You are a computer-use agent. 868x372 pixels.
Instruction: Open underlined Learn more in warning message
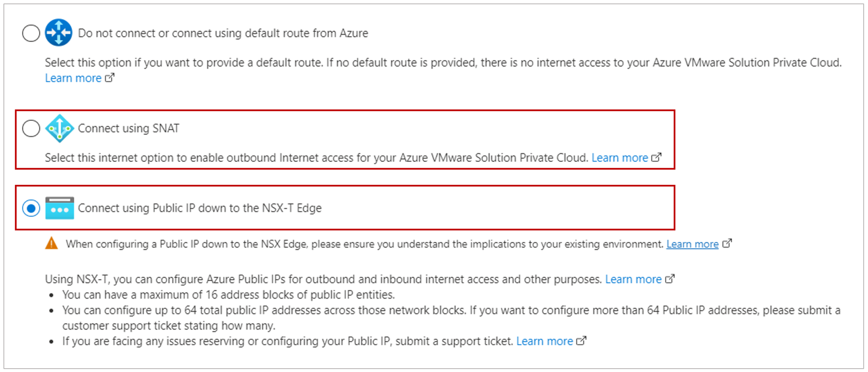click(x=692, y=244)
